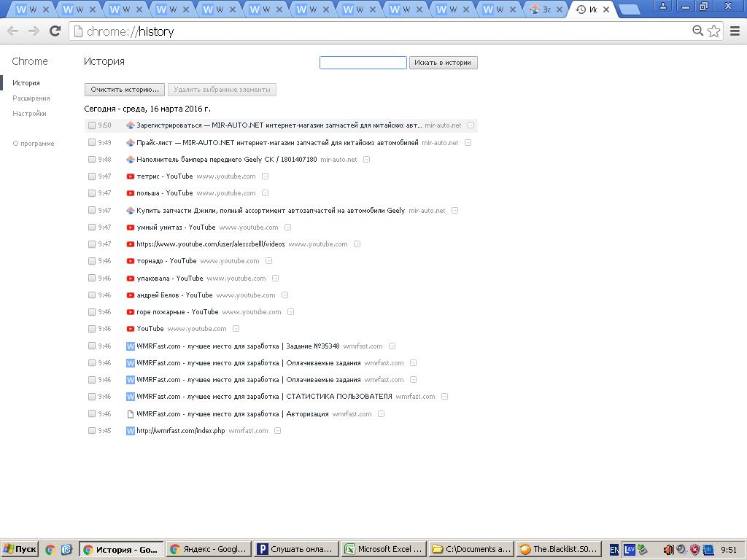Image resolution: width=747 pixels, height=560 pixels.
Task: Open the Наполнитель бампера переднего Geely link
Action: tap(227, 160)
